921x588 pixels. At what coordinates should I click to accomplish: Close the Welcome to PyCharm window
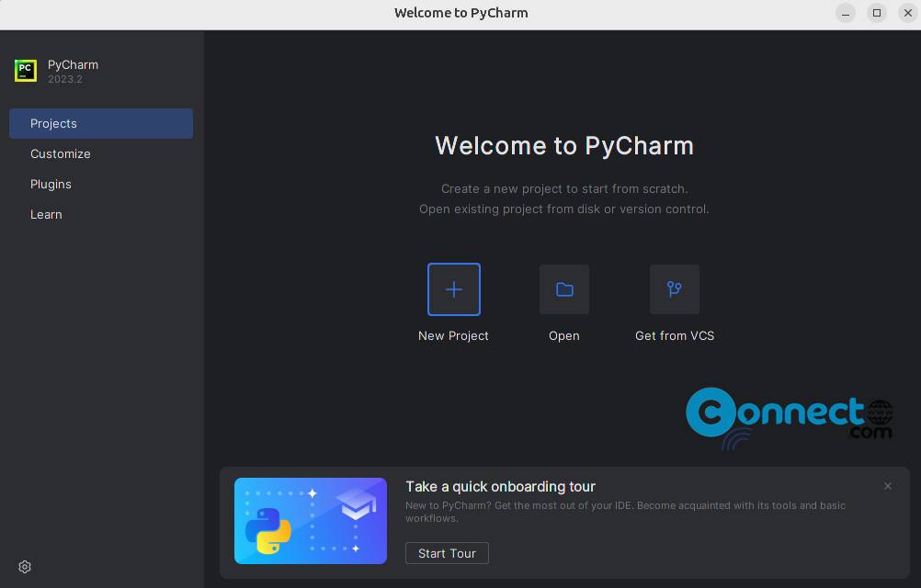point(907,13)
